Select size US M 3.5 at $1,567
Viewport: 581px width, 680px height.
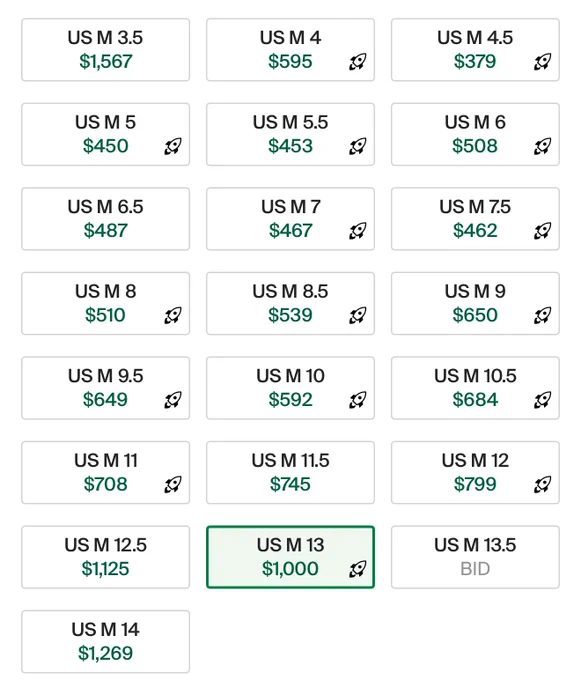pyautogui.click(x=106, y=49)
